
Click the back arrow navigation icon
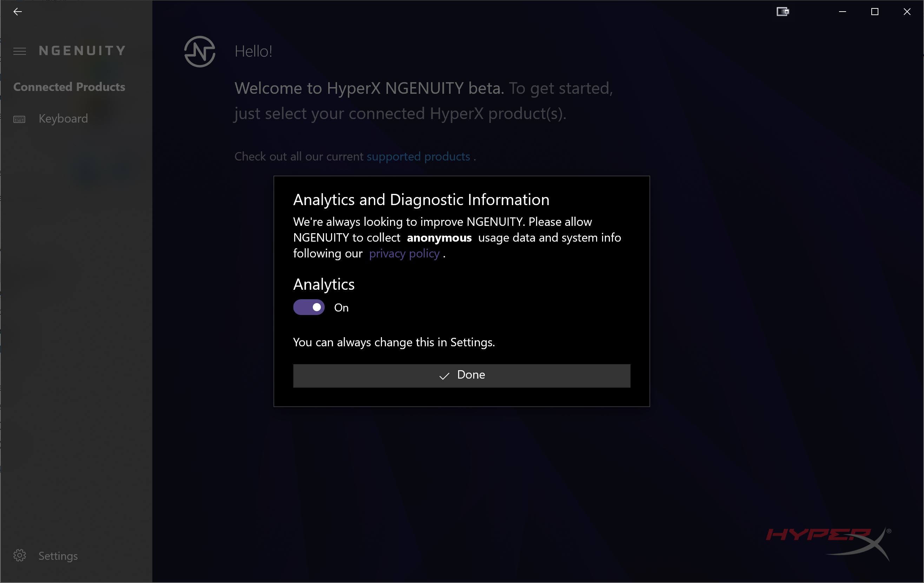18,12
